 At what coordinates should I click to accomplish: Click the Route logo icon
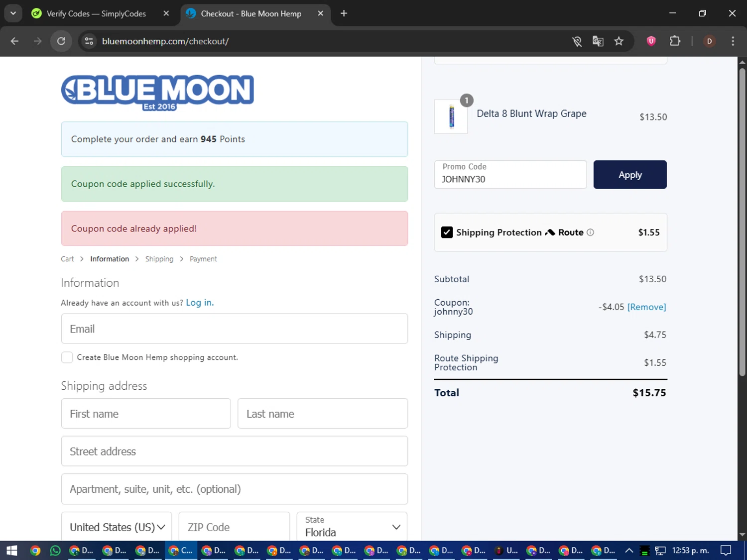click(550, 232)
